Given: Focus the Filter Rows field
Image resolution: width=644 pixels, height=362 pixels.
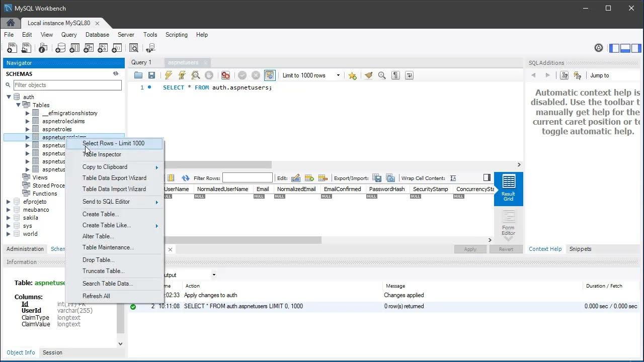Looking at the screenshot, I should (x=248, y=178).
